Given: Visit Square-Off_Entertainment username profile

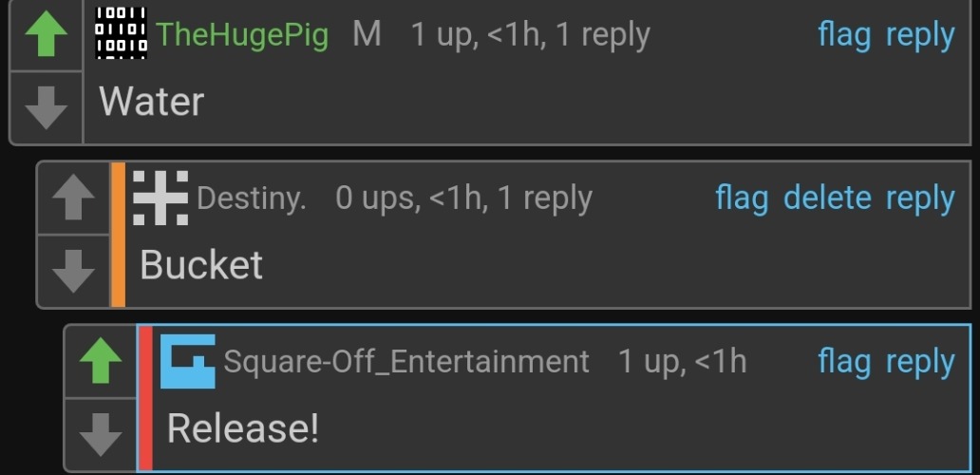Looking at the screenshot, I should (406, 361).
